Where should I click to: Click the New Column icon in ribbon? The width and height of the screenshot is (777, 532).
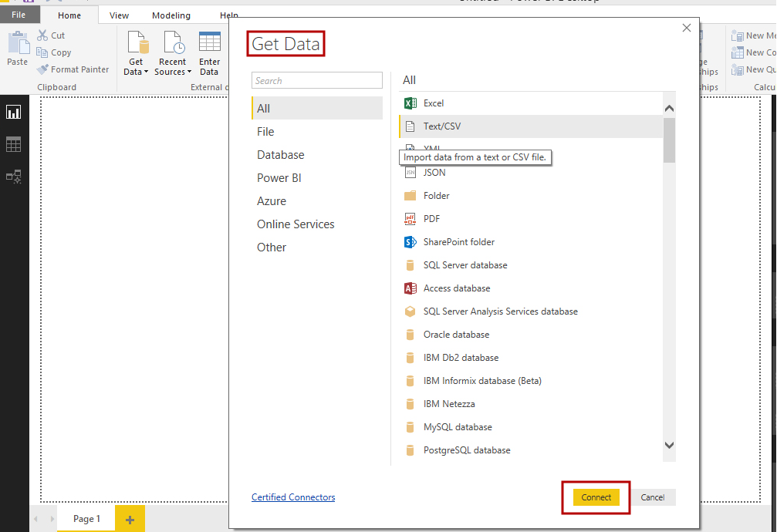tap(738, 52)
